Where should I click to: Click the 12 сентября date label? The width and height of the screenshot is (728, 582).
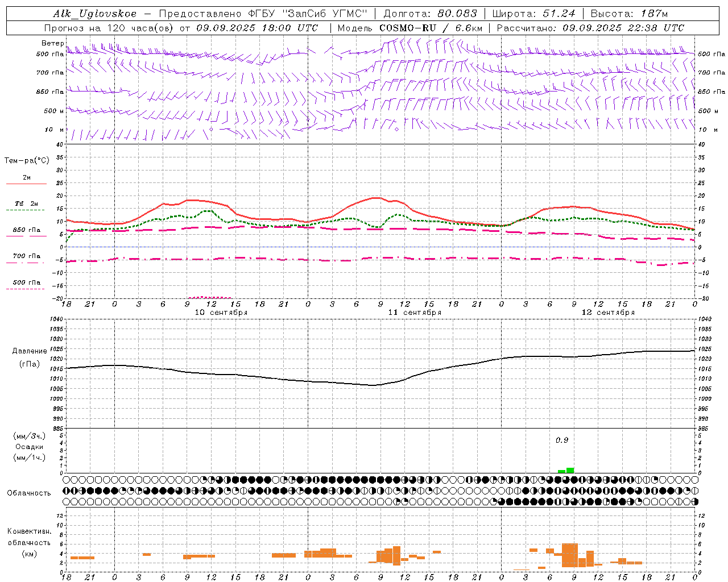coord(608,313)
